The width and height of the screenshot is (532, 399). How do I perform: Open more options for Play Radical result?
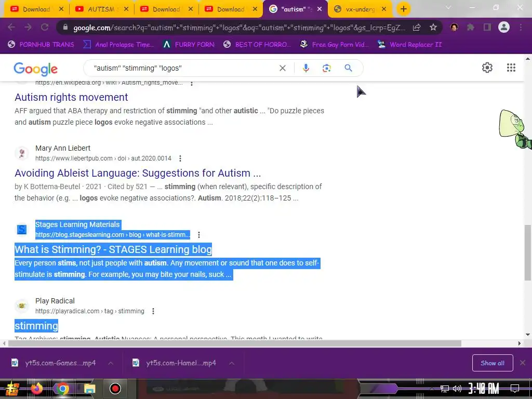[x=153, y=311]
